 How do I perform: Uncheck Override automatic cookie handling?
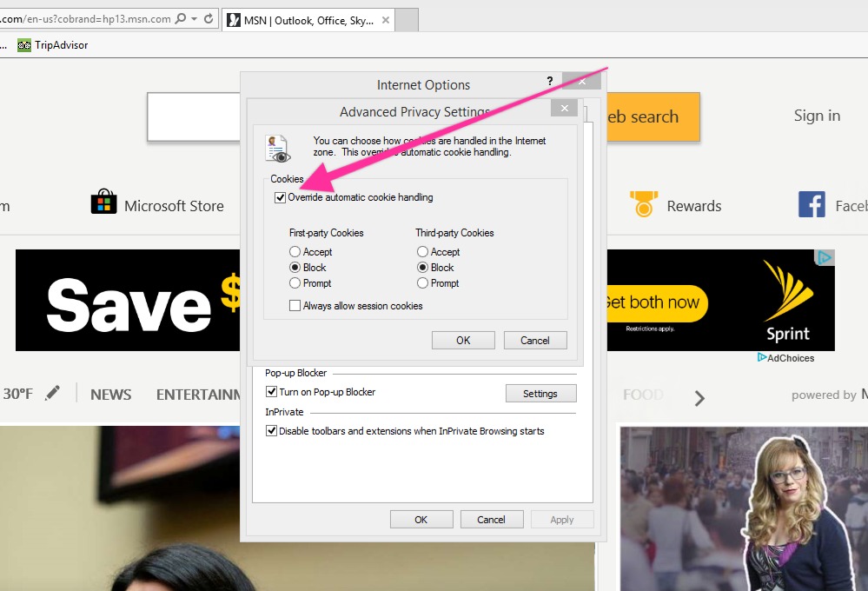coord(280,198)
